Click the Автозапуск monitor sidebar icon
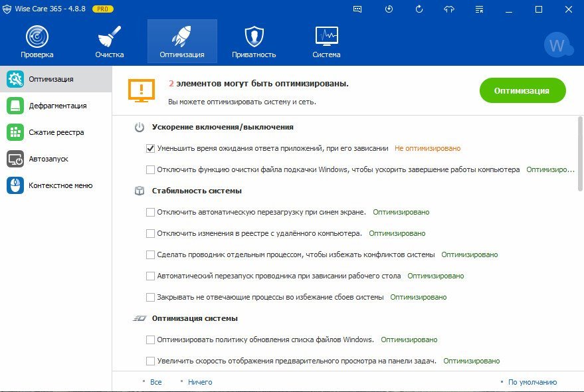The image size is (584, 392). click(15, 159)
